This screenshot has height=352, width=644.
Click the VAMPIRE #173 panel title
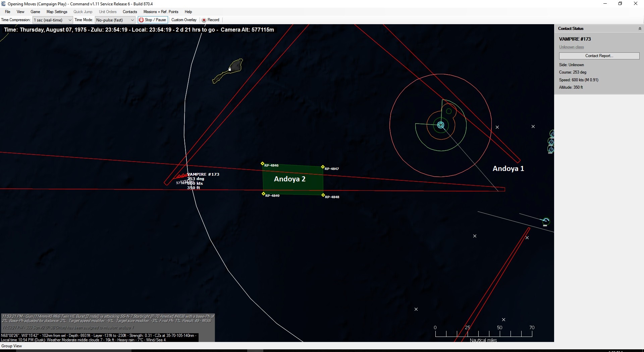[x=575, y=39]
